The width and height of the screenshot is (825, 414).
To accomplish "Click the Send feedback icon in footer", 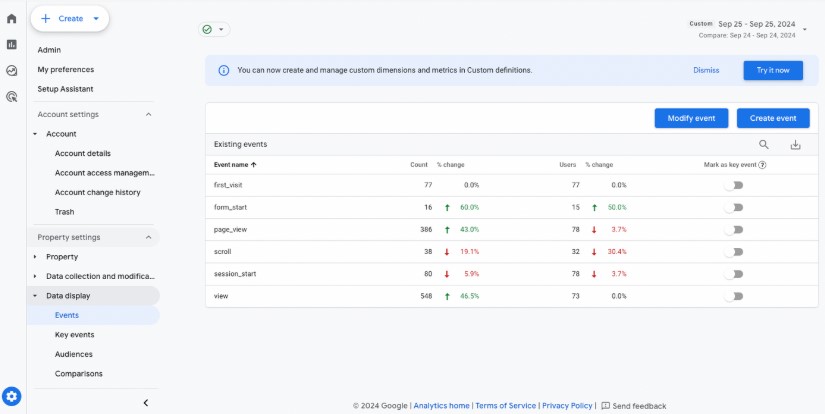I will pyautogui.click(x=606, y=406).
